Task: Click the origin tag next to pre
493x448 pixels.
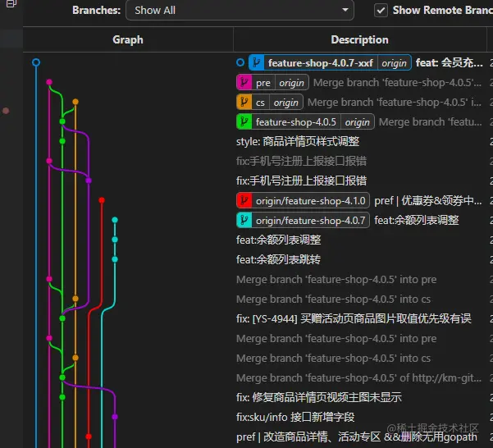Action: tap(292, 83)
